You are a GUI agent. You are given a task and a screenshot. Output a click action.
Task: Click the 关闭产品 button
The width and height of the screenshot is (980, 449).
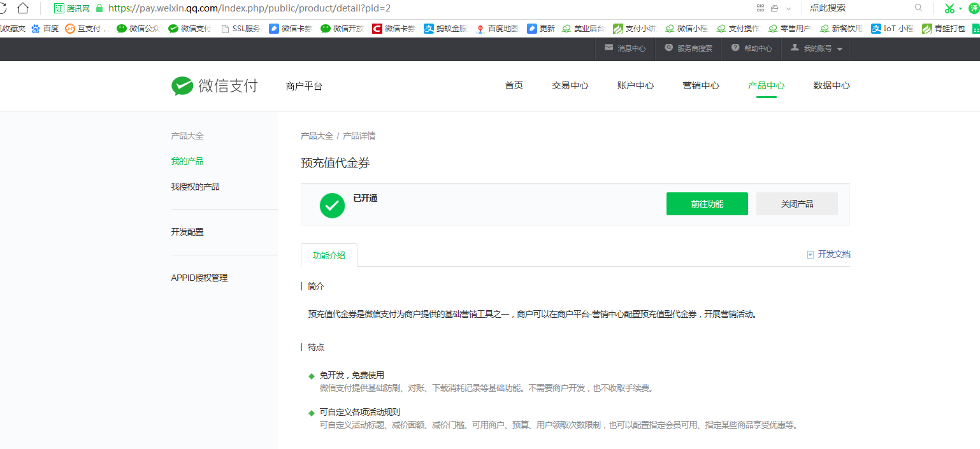797,204
